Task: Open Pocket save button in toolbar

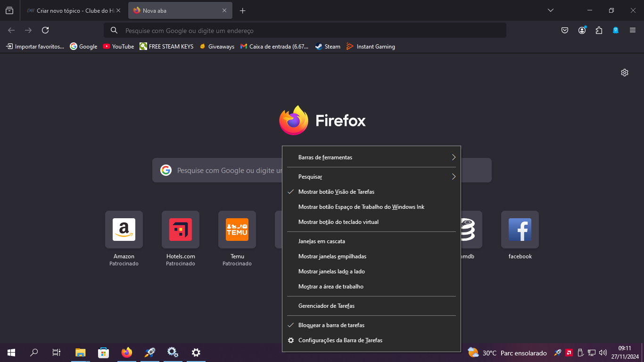Action: coord(565,30)
